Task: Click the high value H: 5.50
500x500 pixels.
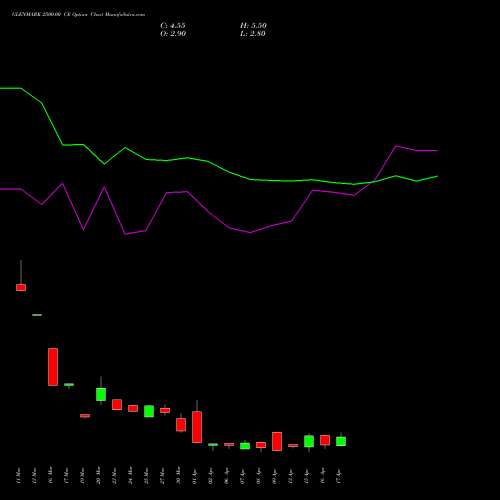Action: point(253,26)
